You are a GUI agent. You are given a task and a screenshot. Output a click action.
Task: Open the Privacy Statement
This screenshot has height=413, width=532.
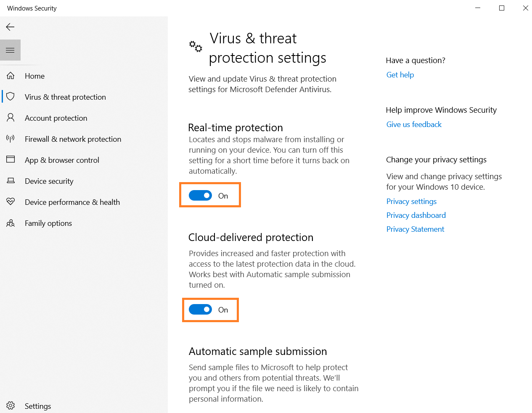pyautogui.click(x=415, y=229)
